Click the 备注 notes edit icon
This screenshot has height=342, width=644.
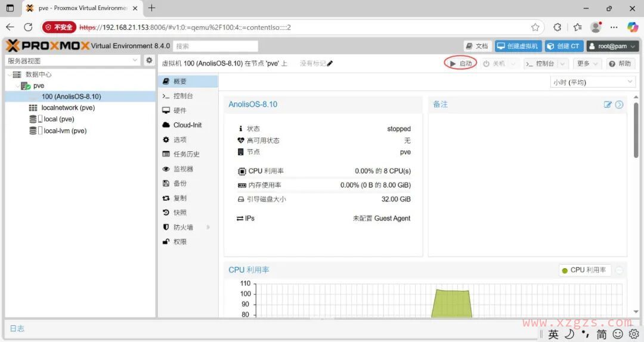pyautogui.click(x=608, y=104)
